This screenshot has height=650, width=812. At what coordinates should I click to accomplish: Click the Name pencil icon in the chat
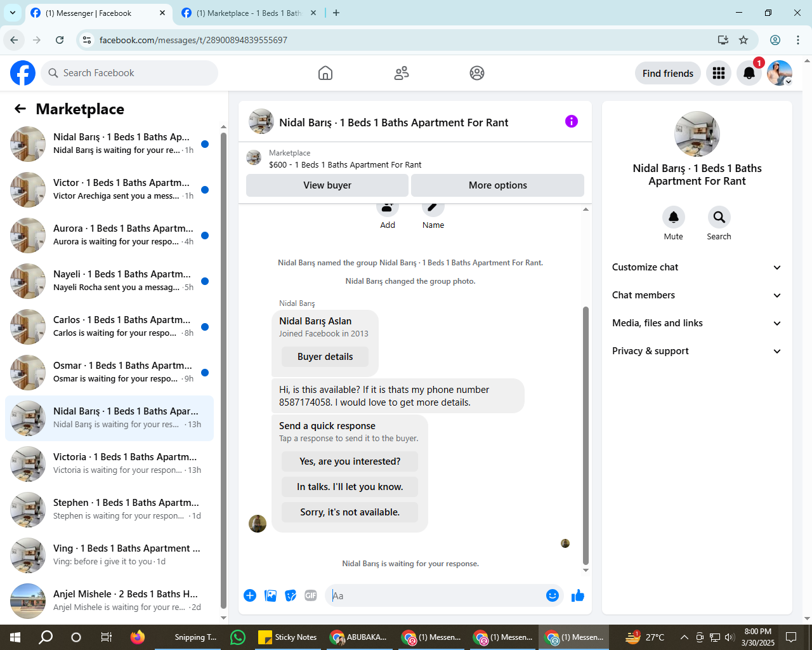point(433,208)
